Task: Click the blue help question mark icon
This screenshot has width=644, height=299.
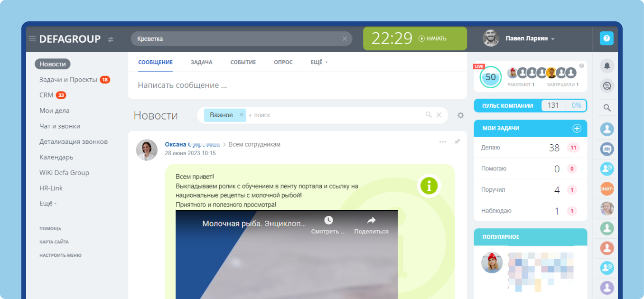Action: coord(607,38)
